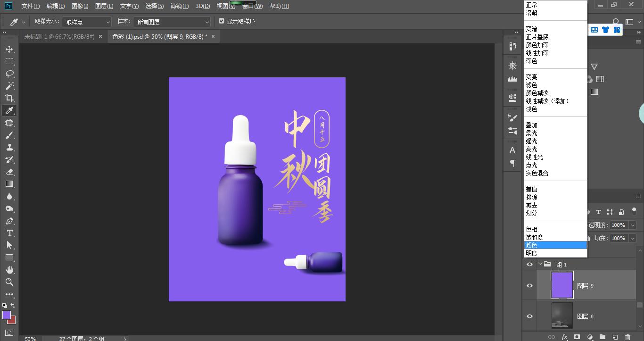The image size is (644, 341).
Task: Add a layer mask to the selected layer
Action: pyautogui.click(x=577, y=337)
